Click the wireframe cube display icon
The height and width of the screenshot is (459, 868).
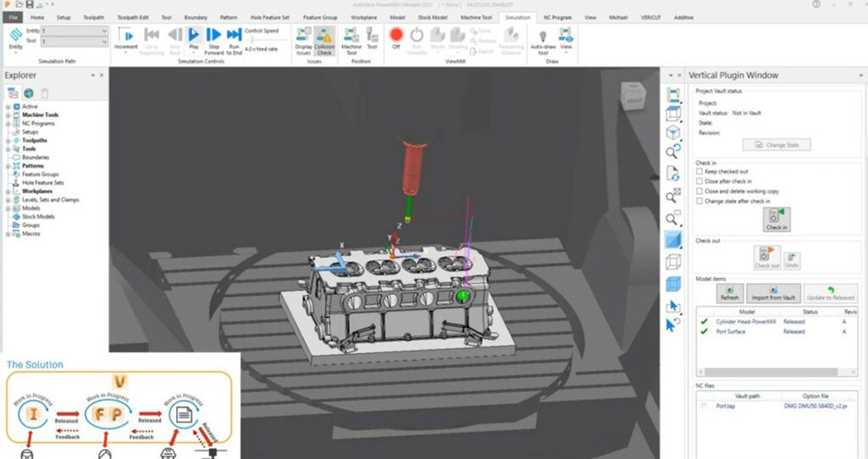(674, 261)
